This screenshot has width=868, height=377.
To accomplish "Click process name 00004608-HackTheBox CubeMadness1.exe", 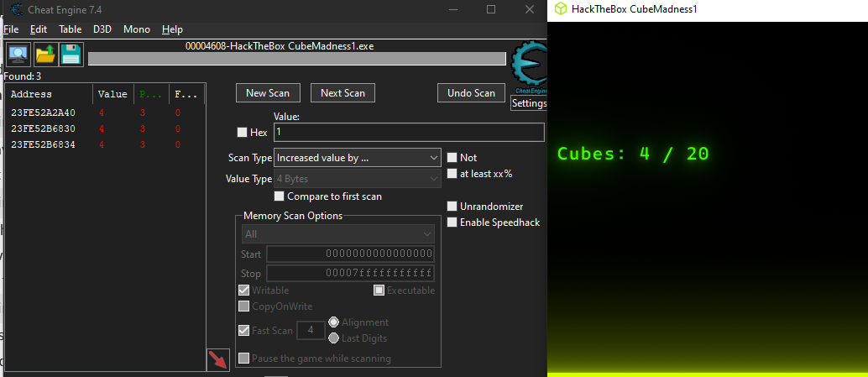I will click(280, 46).
